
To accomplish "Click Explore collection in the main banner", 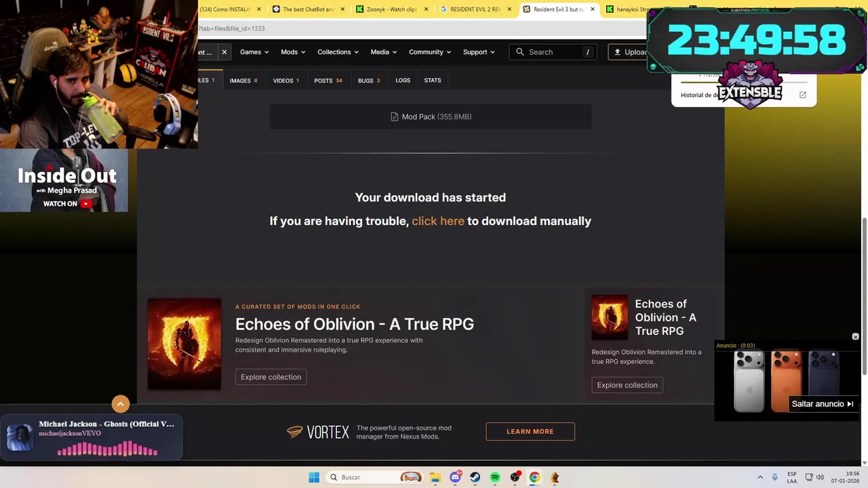I will (x=271, y=377).
